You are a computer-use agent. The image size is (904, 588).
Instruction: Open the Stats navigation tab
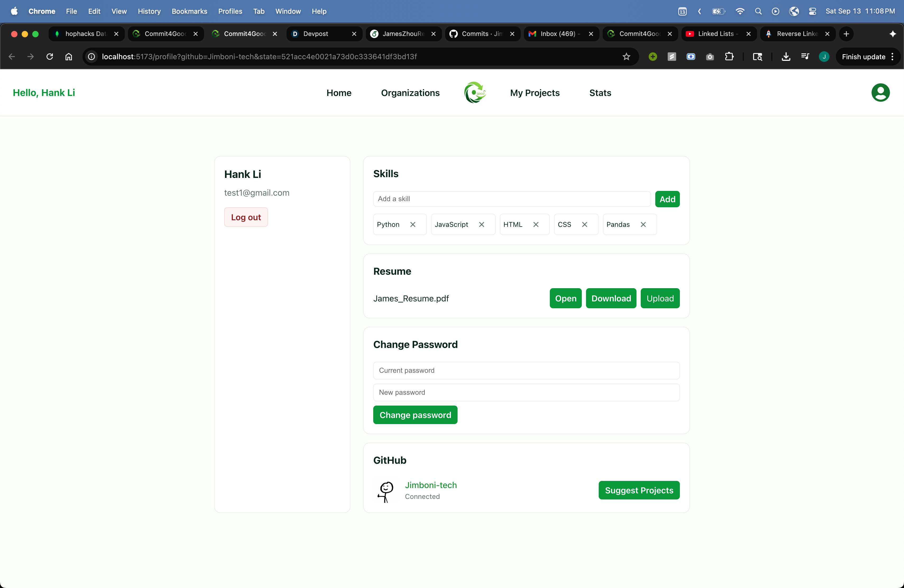pyautogui.click(x=600, y=93)
